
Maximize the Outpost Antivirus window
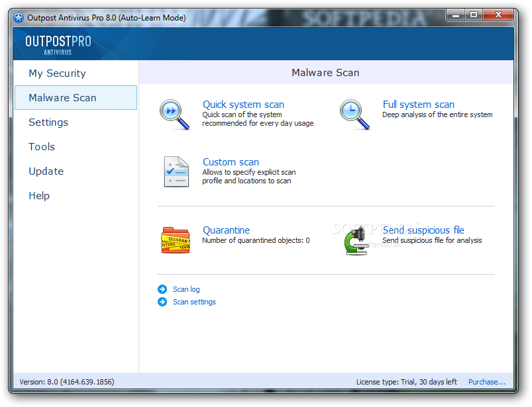click(x=474, y=15)
